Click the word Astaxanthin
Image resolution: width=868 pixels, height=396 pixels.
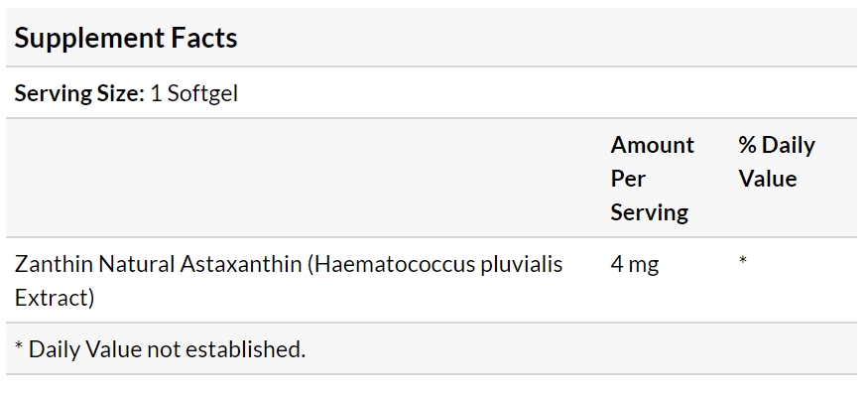click(x=240, y=264)
